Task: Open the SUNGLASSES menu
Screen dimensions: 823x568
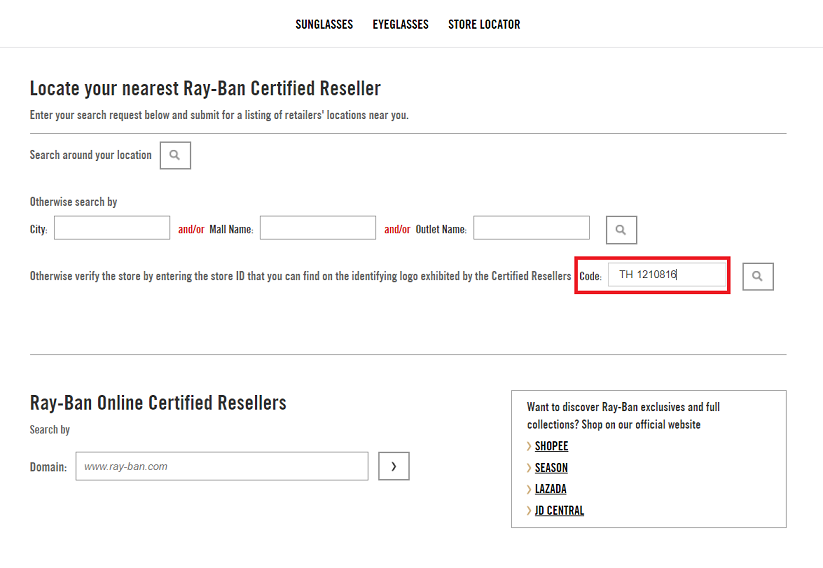Action: [x=324, y=25]
